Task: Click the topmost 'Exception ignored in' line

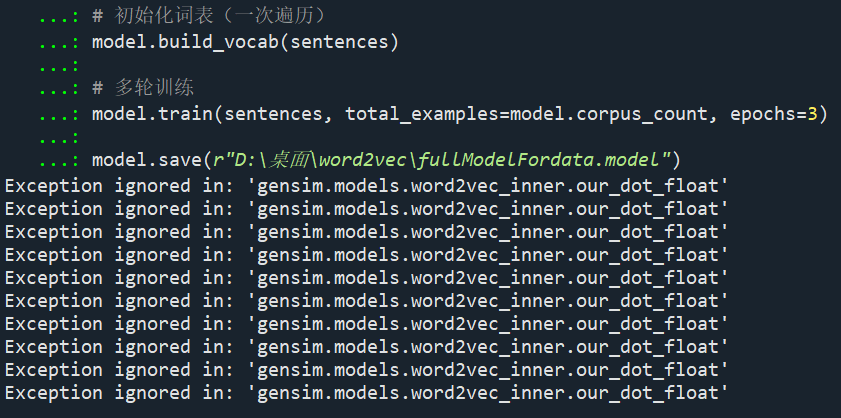Action: pyautogui.click(x=366, y=186)
